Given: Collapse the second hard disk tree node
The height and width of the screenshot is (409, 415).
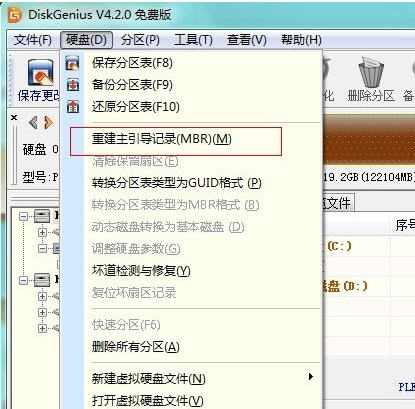Looking at the screenshot, I should [23, 280].
